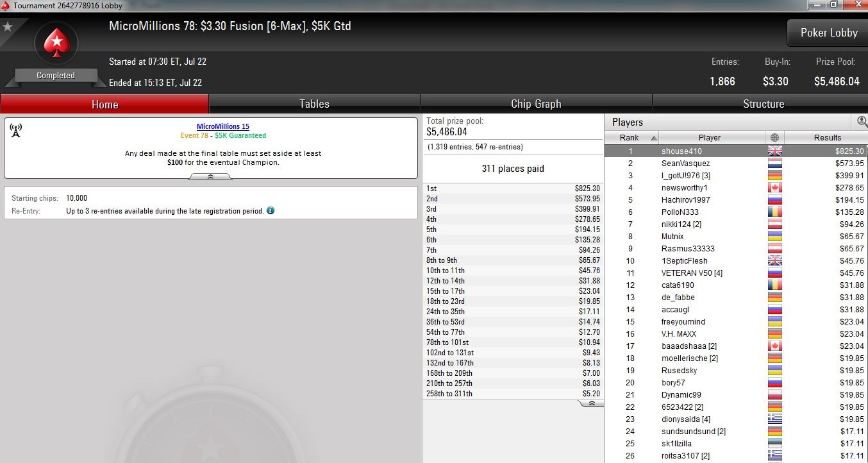Click shouse410's UK flag icon
868x463 pixels.
(x=774, y=151)
